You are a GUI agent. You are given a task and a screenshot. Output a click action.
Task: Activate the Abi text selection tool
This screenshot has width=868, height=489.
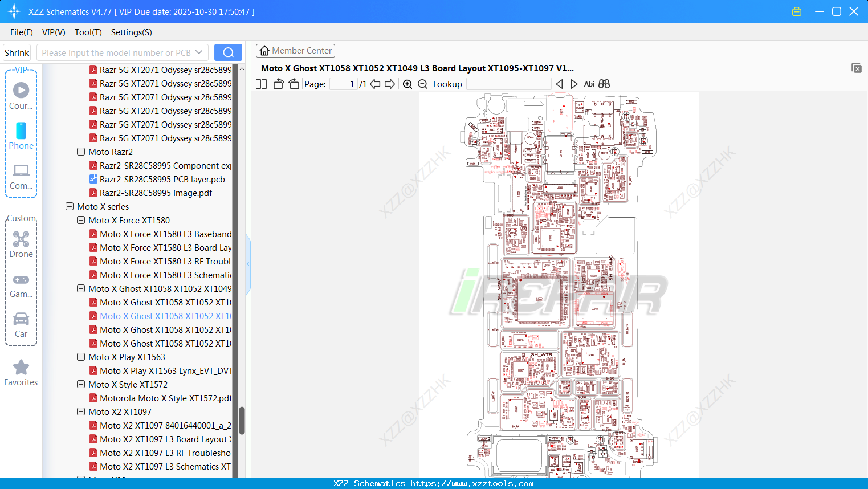(x=589, y=84)
